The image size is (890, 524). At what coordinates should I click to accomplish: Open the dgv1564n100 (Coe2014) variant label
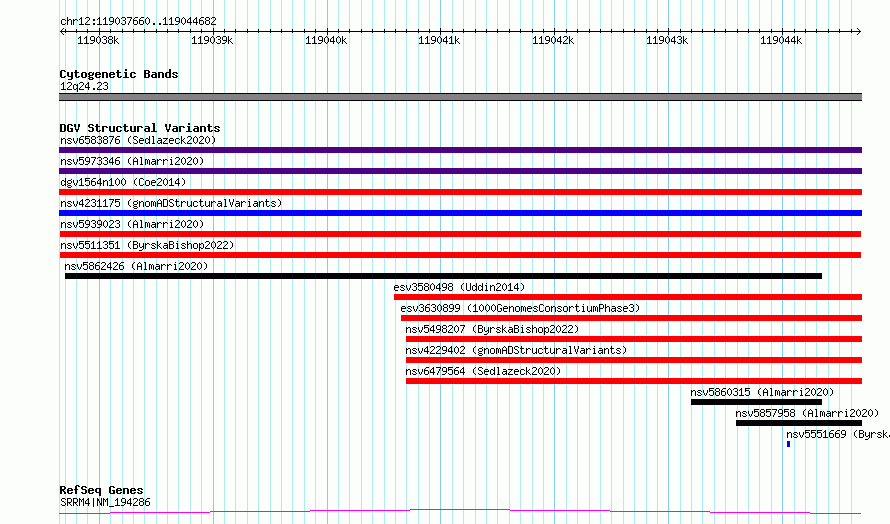tap(123, 182)
